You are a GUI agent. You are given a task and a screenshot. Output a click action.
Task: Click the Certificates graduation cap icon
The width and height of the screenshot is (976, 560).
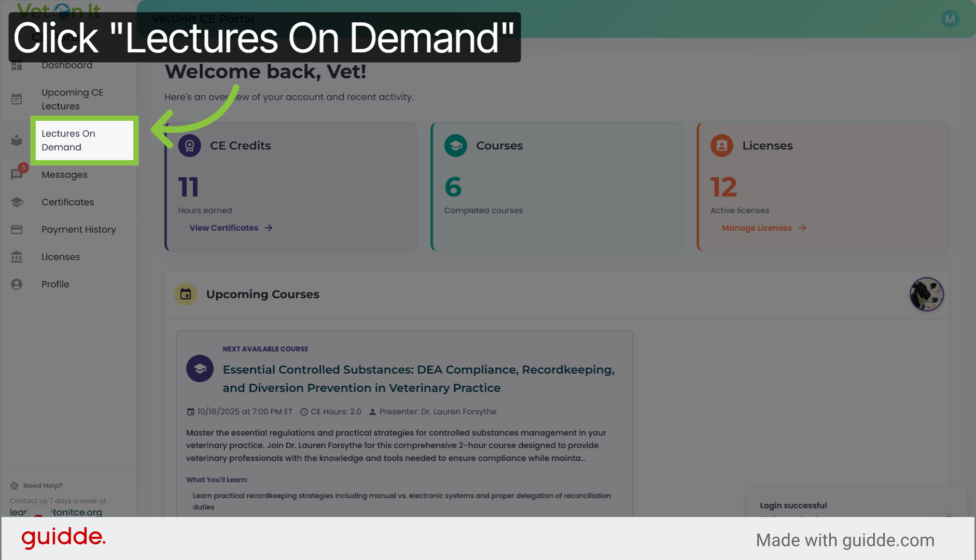(17, 202)
